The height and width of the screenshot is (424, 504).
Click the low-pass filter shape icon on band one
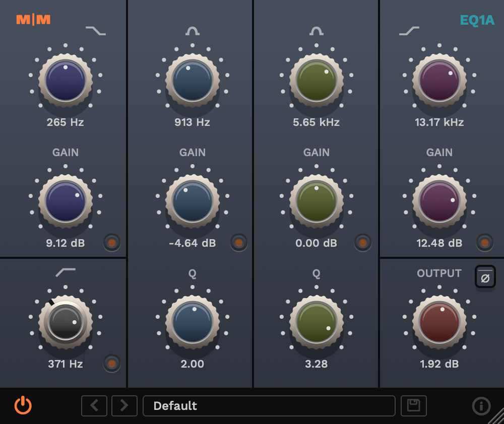[96, 30]
